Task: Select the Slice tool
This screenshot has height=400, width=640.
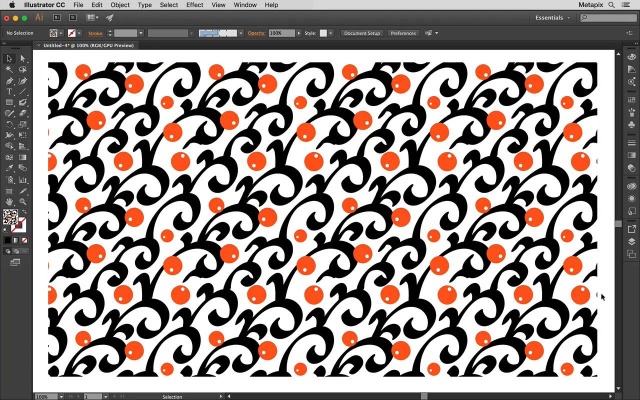Action: (22, 191)
